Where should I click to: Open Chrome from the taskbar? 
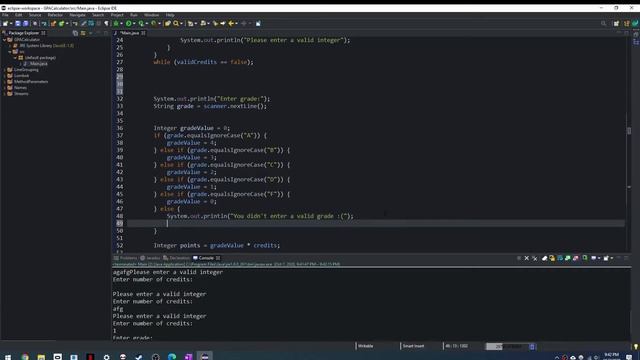pyautogui.click(x=25, y=357)
